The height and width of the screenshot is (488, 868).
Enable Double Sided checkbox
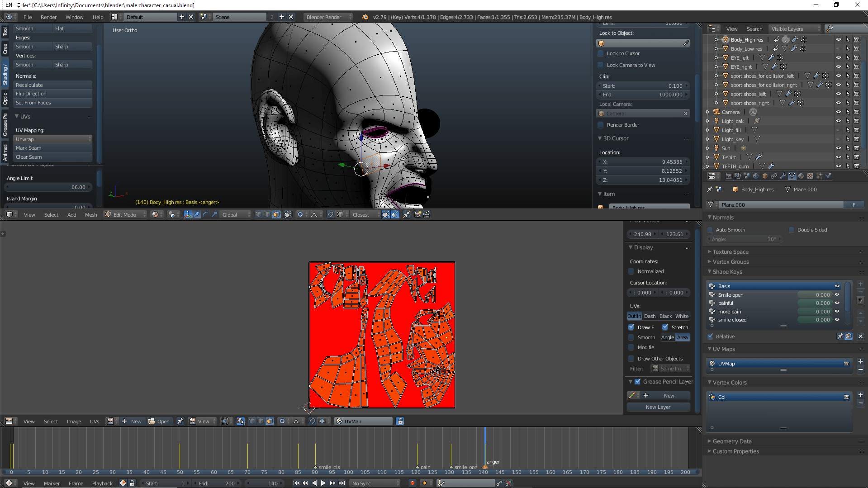[792, 230]
